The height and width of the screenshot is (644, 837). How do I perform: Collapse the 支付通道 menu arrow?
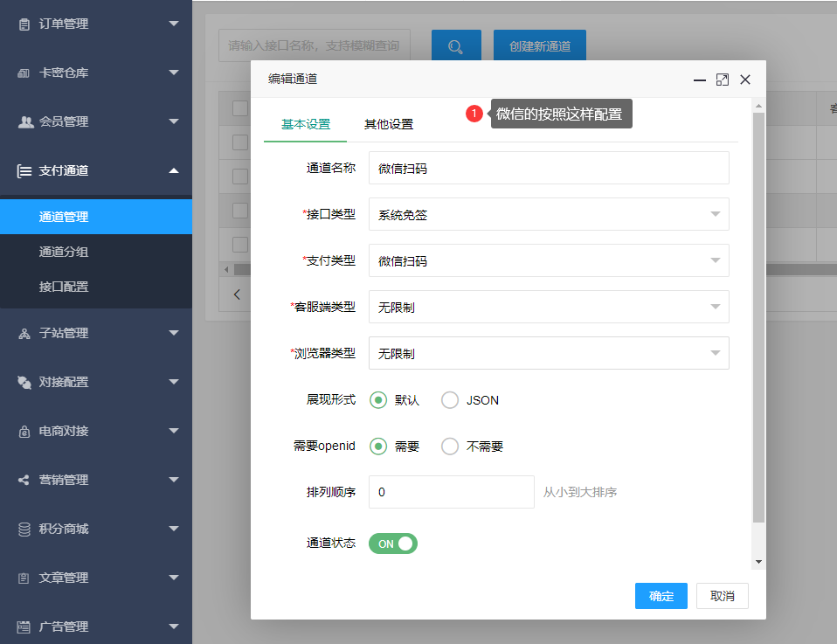[x=174, y=171]
